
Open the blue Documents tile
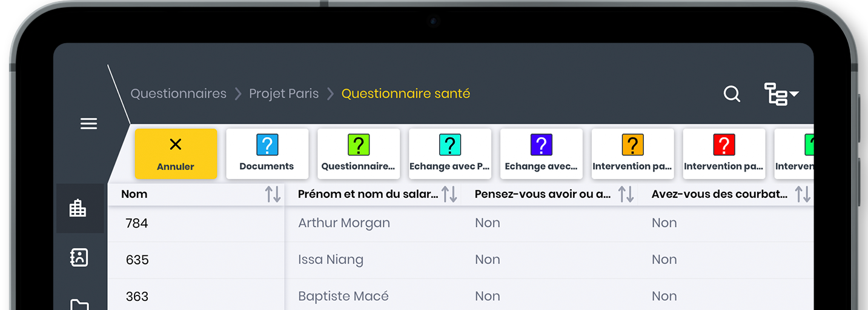267,153
